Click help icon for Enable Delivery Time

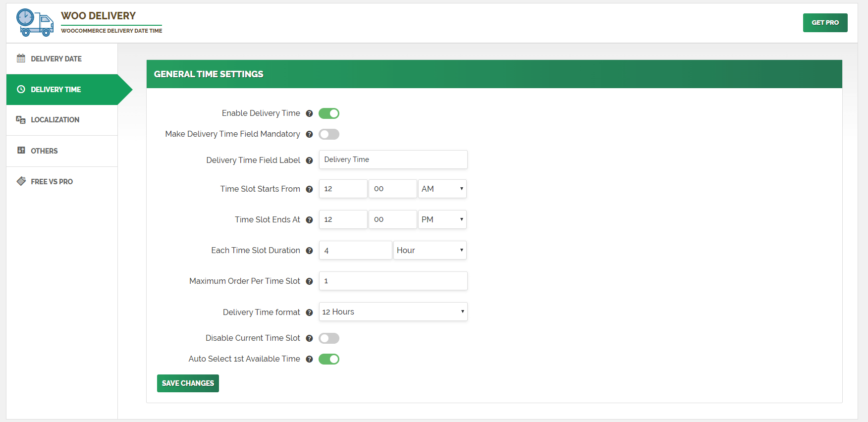tap(309, 113)
